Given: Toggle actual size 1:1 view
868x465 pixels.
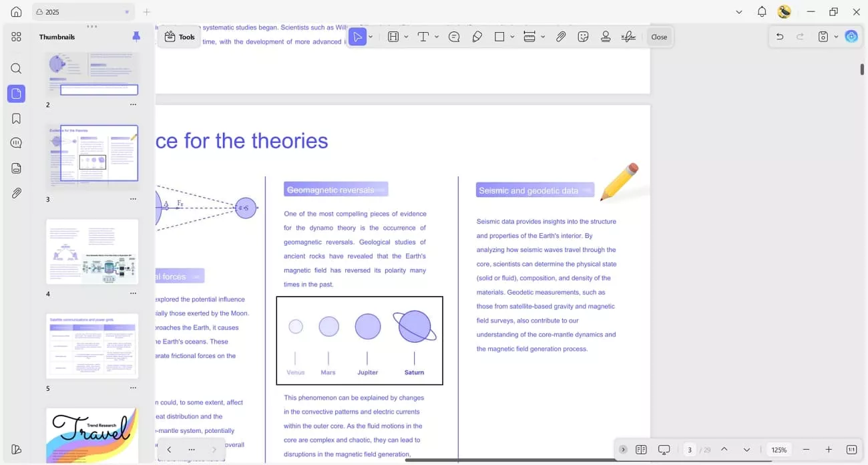Looking at the screenshot, I should click(851, 450).
